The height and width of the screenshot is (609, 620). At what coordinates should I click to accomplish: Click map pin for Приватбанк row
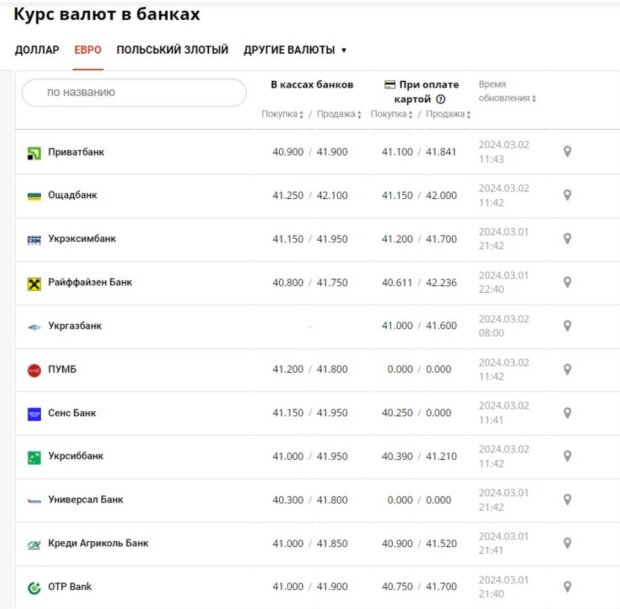[567, 152]
